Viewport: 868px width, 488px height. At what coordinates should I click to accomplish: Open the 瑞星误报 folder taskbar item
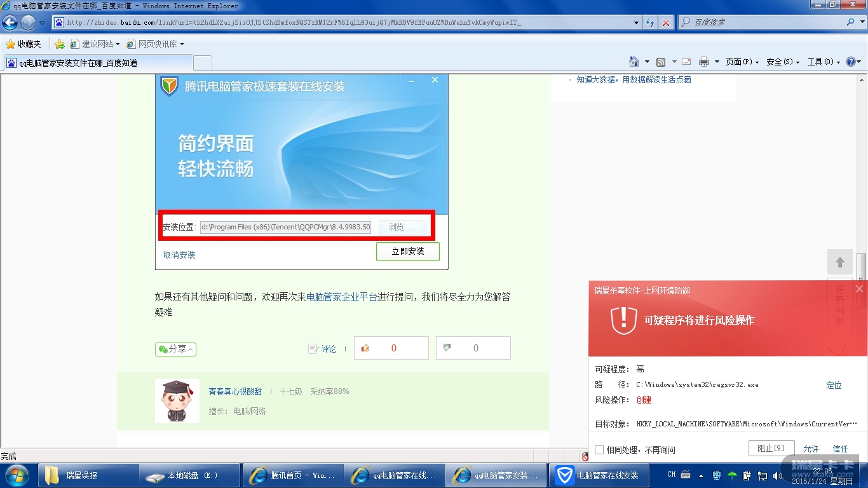point(89,475)
